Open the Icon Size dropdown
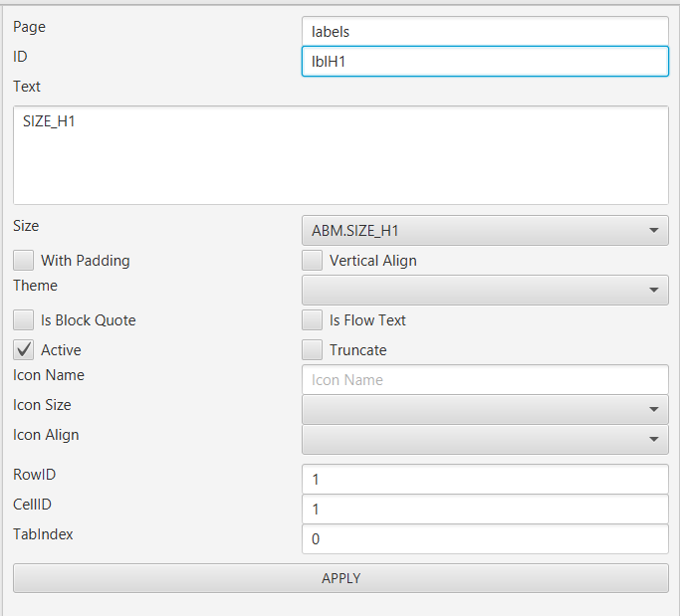Screen dimensions: 680x616 pos(484,409)
